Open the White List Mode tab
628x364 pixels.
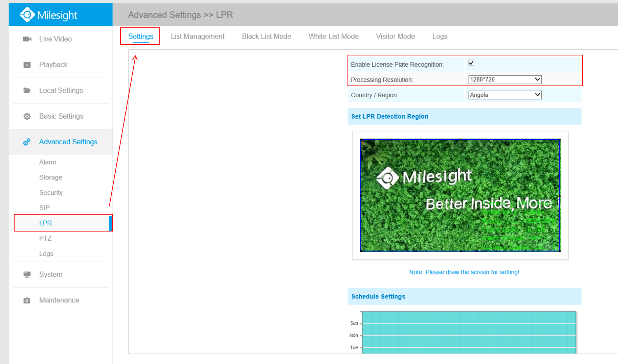[333, 37]
